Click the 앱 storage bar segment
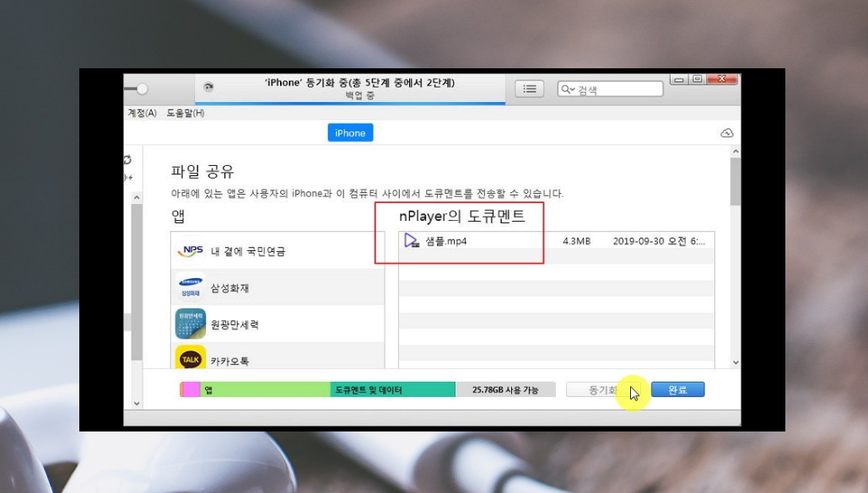The image size is (868, 493). tap(265, 389)
